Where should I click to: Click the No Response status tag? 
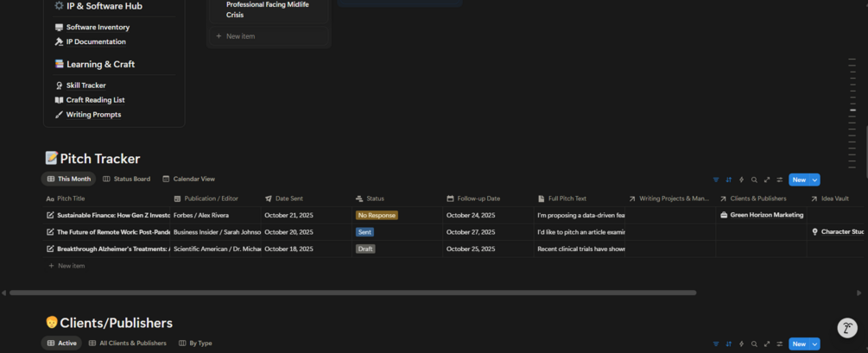377,215
